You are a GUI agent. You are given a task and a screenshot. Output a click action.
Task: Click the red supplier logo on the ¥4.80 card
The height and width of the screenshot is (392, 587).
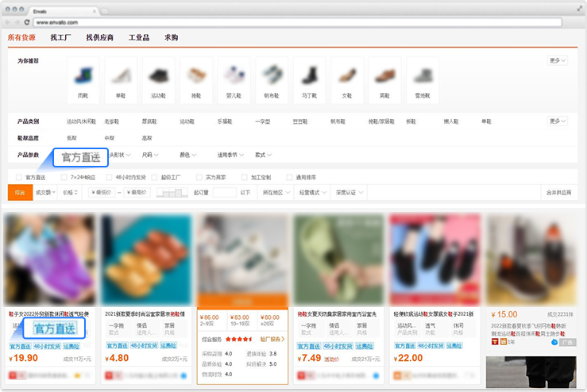110,375
